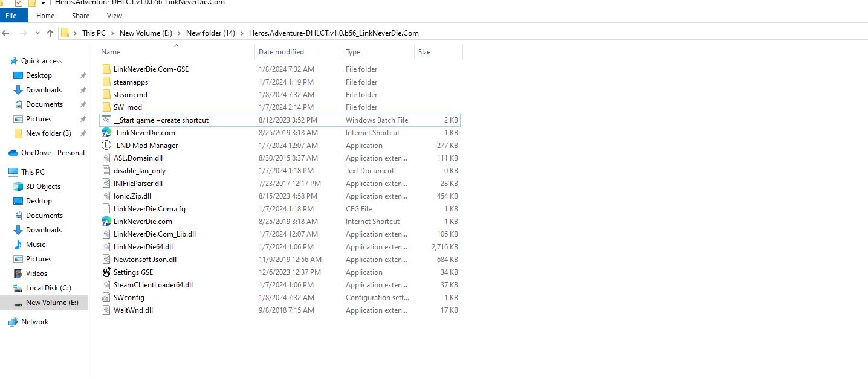This screenshot has width=868, height=378.
Task: Select Local Disk (C:) in navigation pane
Action: [48, 288]
